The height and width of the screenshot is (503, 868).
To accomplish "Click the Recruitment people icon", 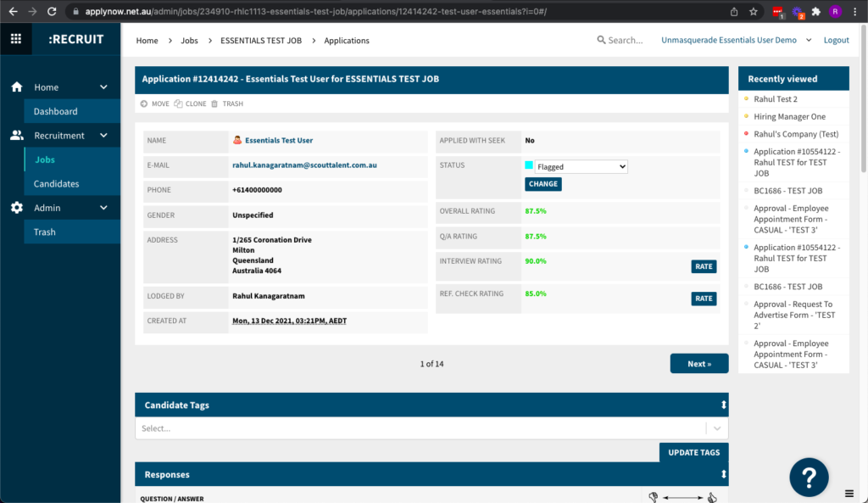I will [x=17, y=135].
